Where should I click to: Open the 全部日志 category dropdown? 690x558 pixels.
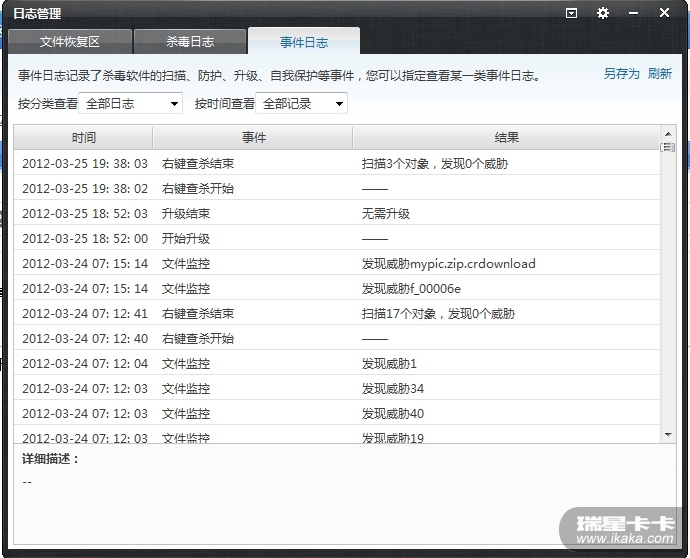click(x=130, y=103)
